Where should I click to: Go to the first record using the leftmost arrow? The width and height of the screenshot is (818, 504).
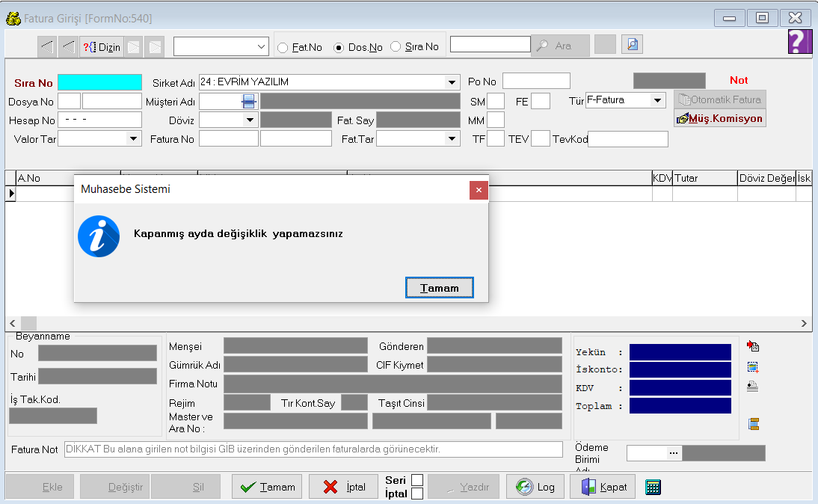(x=47, y=47)
